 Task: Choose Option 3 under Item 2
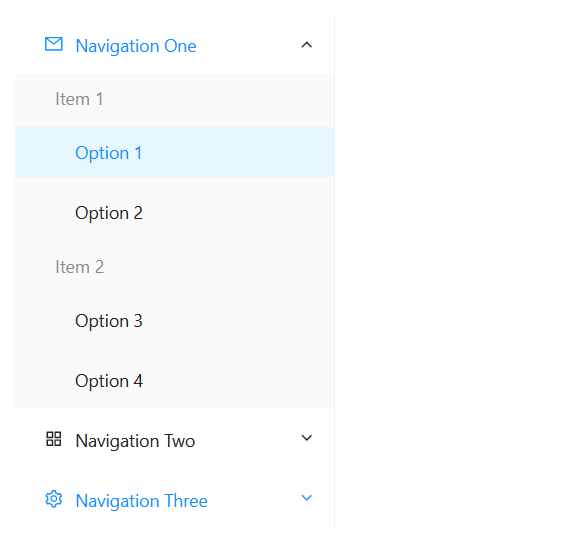click(x=109, y=321)
